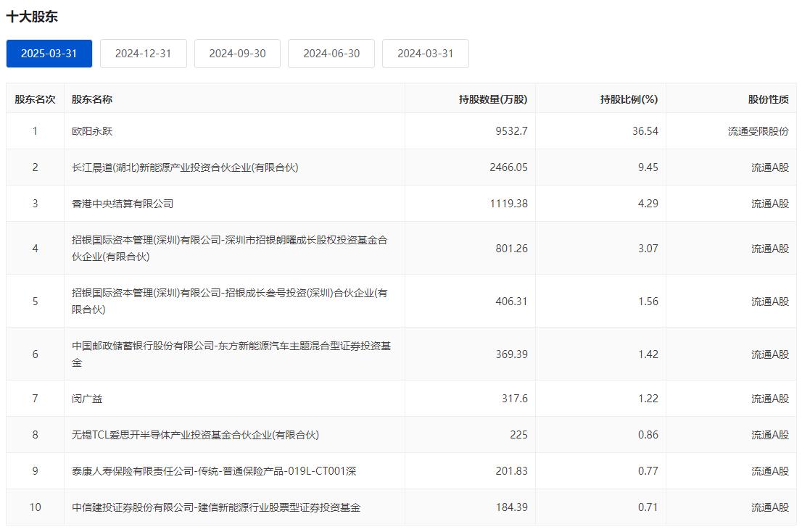Select 招银成长叁号投资(深圳) shareholder name

click(x=230, y=301)
